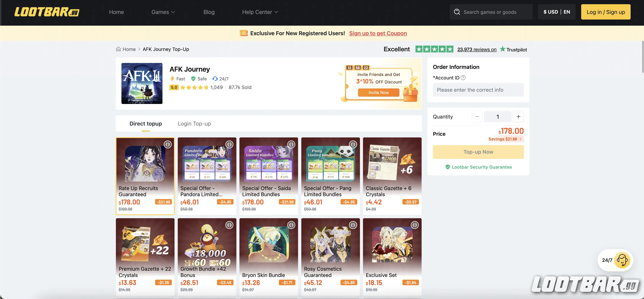Open the USD / EN currency language selector
The width and height of the screenshot is (644, 299).
coord(556,12)
